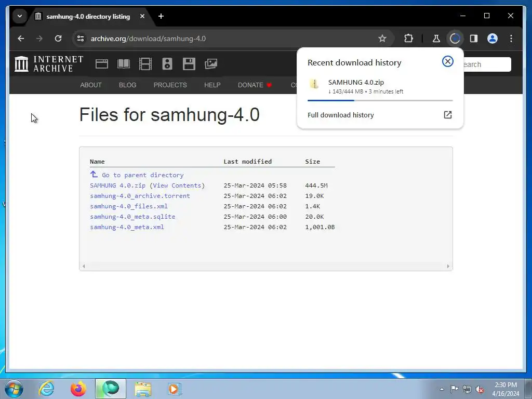Open the Audio speaker icon
Image resolution: width=532 pixels, height=399 pixels.
tap(167, 64)
